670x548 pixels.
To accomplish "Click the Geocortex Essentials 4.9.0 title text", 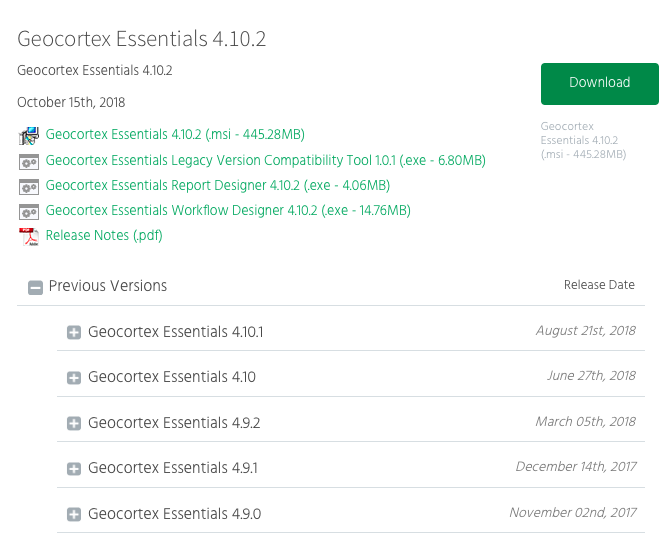I will 174,514.
